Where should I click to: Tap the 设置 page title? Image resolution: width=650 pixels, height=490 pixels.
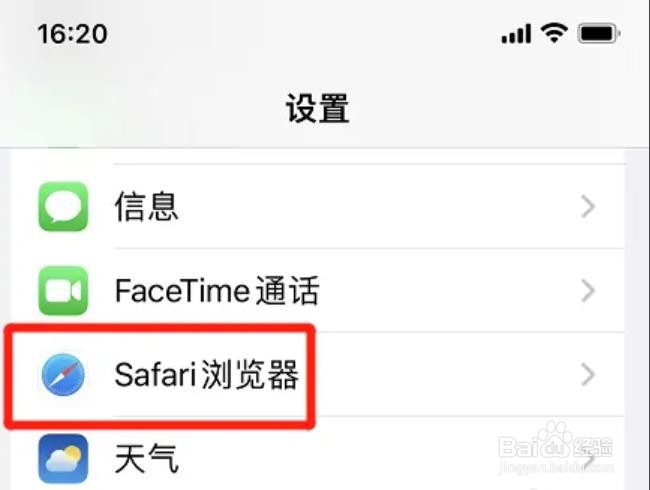(318, 108)
